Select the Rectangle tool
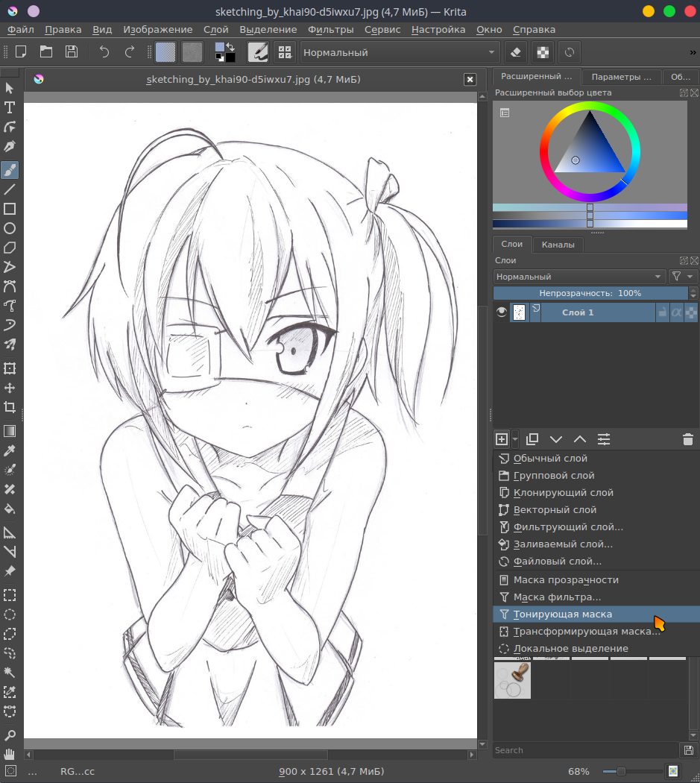 click(x=10, y=209)
